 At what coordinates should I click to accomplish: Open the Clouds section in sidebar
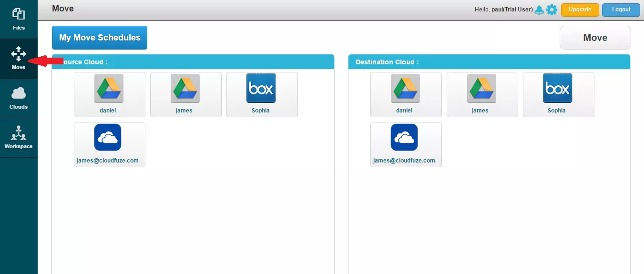pos(19,98)
